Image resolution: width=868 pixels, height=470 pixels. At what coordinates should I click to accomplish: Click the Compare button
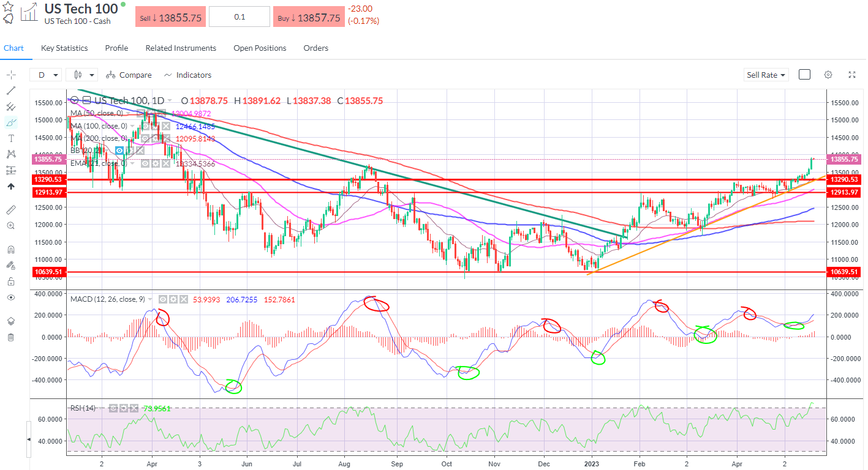(x=129, y=75)
